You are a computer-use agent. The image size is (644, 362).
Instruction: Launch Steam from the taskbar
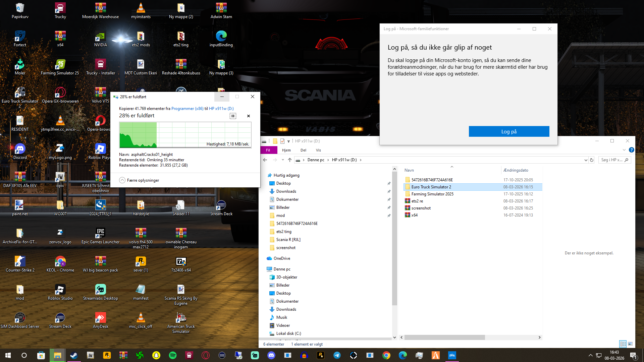point(74,355)
